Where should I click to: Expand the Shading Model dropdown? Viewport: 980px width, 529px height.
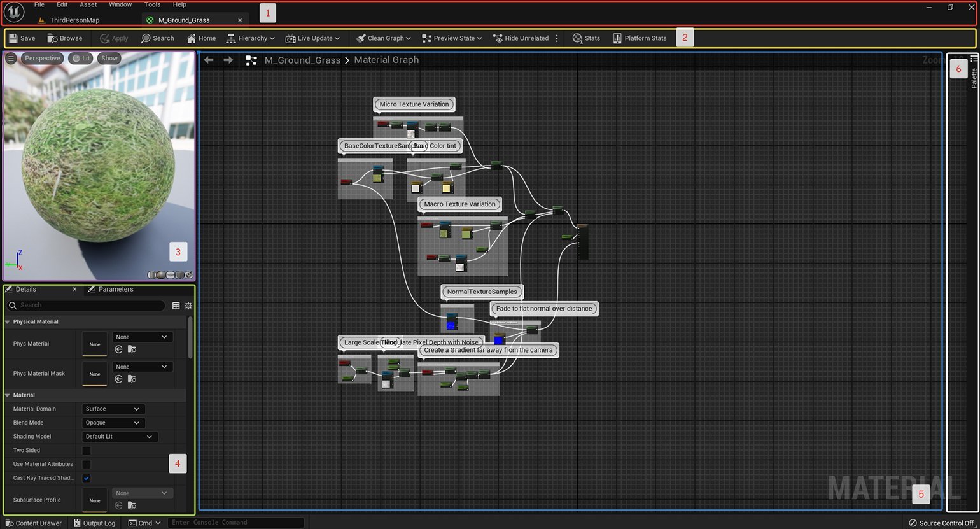[x=119, y=437]
